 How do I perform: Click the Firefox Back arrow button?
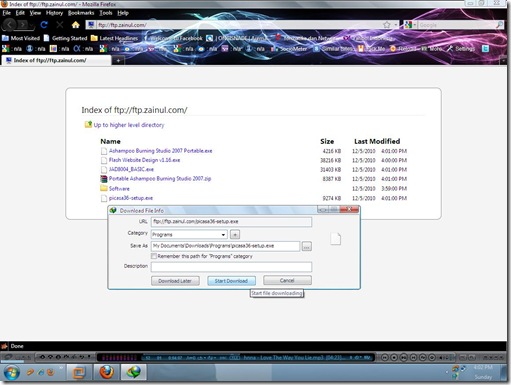point(9,25)
